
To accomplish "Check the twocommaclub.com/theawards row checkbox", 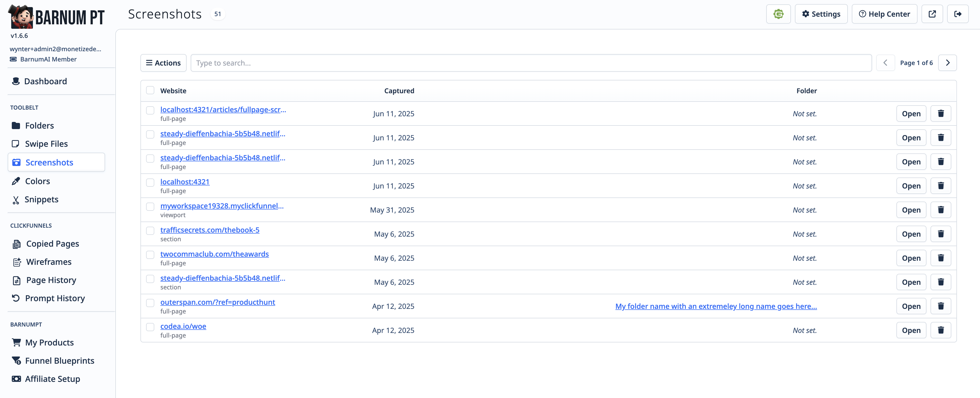I will (x=150, y=255).
